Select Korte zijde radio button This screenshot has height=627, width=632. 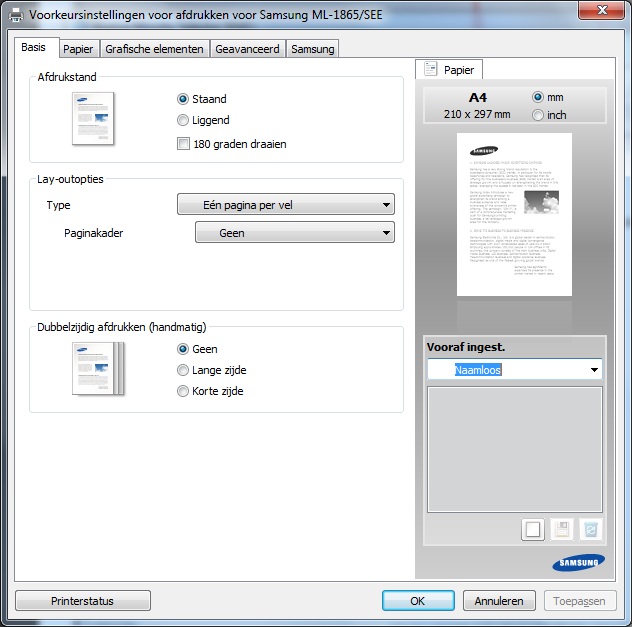click(183, 391)
